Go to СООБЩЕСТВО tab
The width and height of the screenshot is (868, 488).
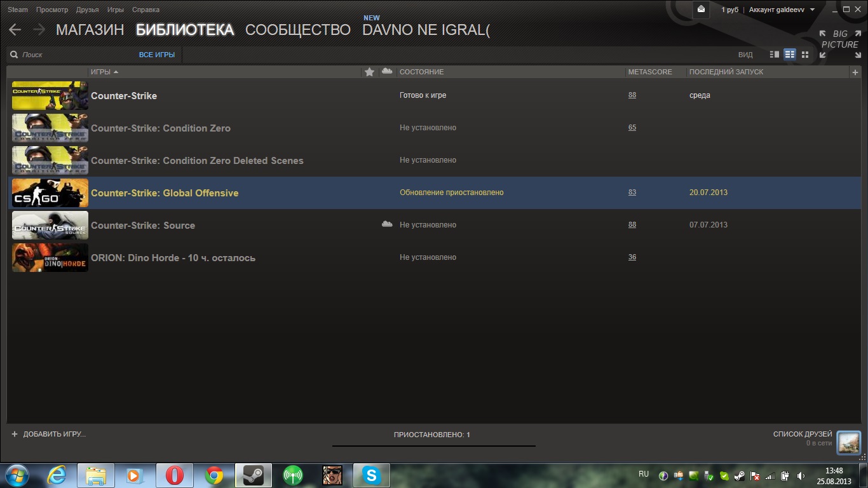pyautogui.click(x=298, y=30)
